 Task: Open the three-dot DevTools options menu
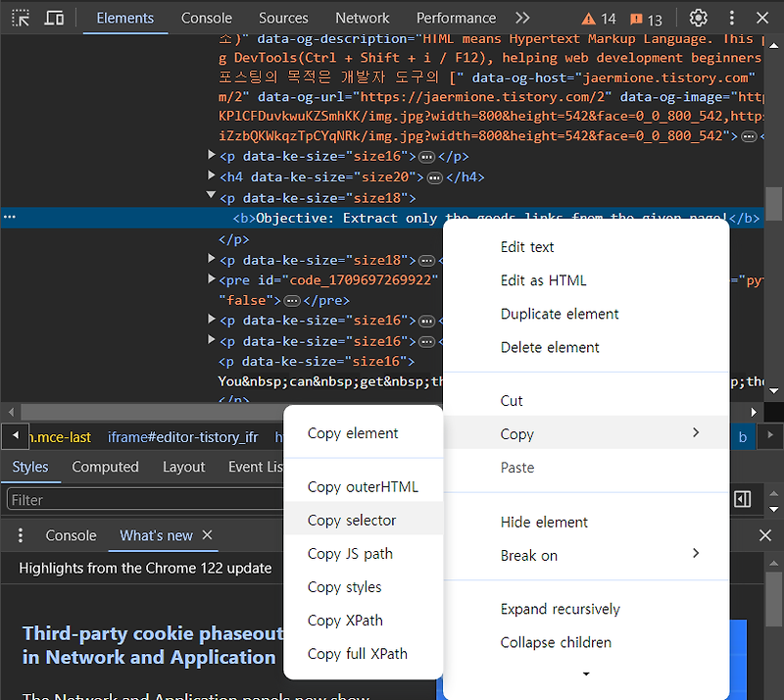pyautogui.click(x=731, y=18)
